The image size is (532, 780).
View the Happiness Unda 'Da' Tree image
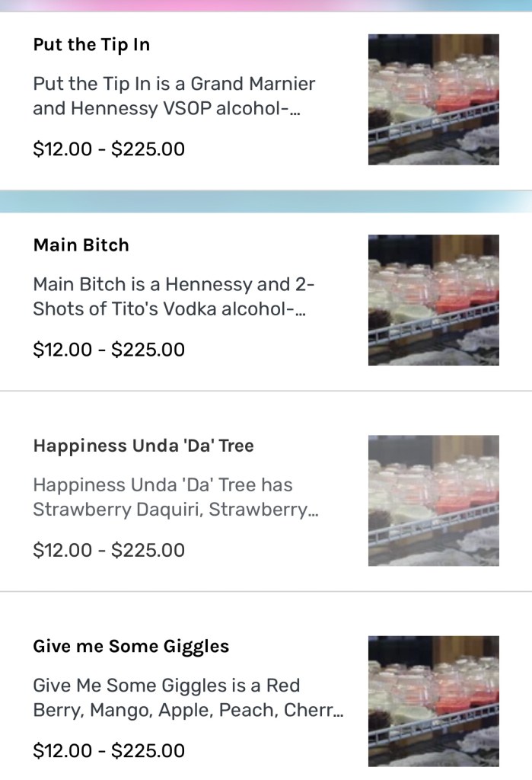point(433,500)
